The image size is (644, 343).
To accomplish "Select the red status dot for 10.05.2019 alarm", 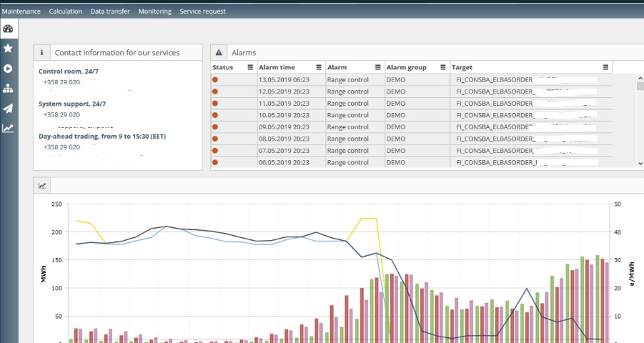I will tap(215, 115).
